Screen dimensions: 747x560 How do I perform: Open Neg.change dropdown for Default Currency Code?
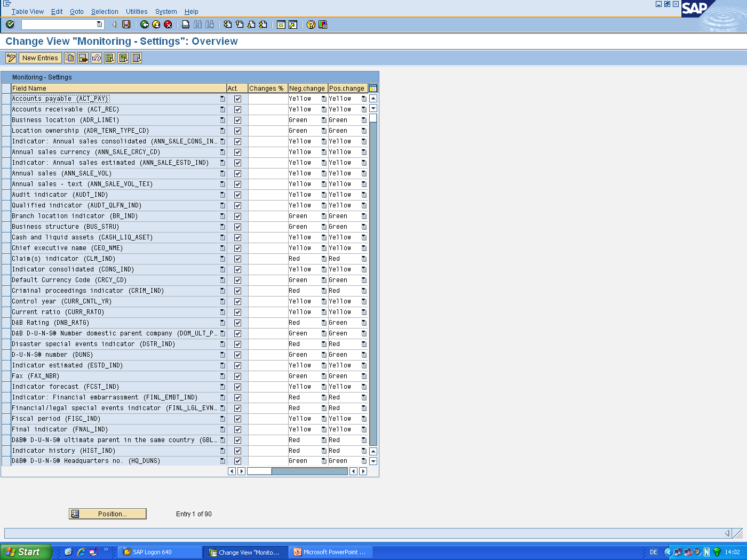(324, 280)
